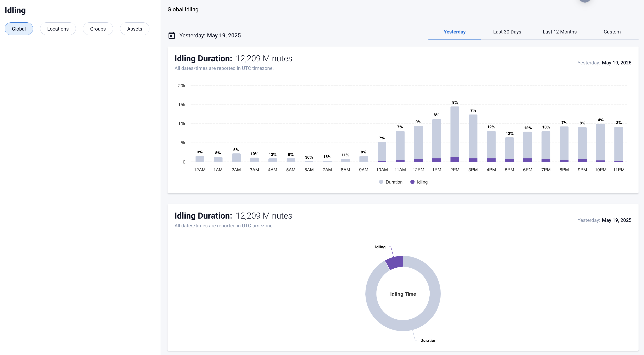Select the Assets filter pill
Viewport: 644px width, 355px height.
(134, 29)
